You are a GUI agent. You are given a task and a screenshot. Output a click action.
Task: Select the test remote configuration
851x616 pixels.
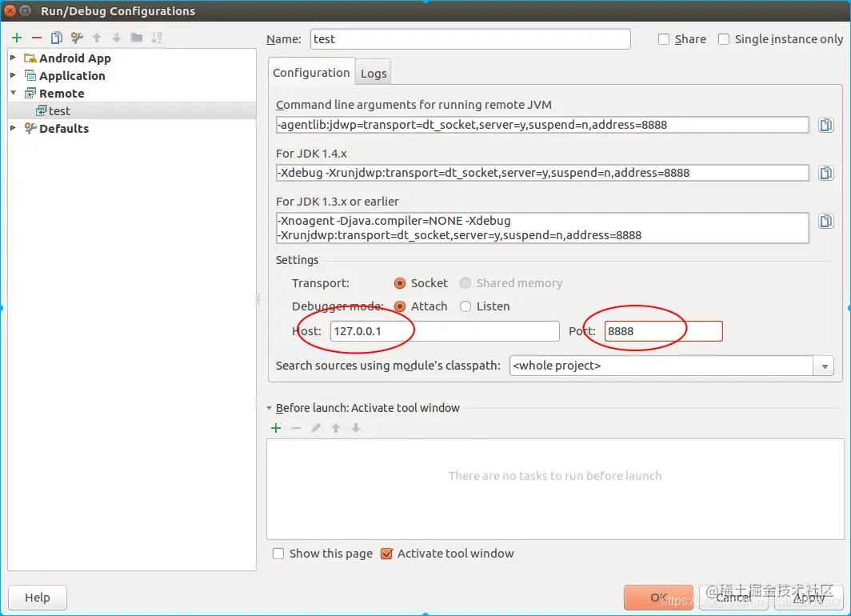click(131, 110)
